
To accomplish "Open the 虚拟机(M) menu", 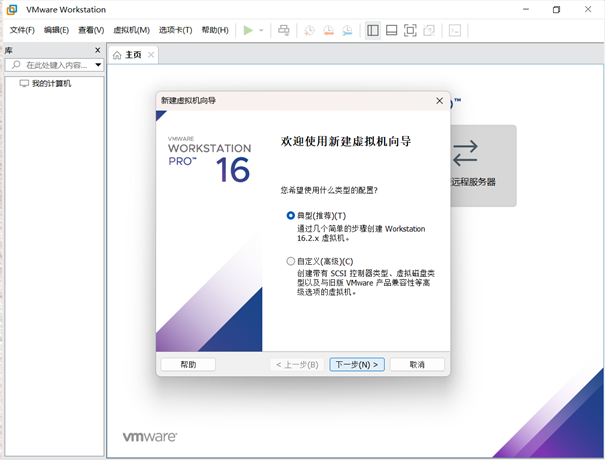I will (x=131, y=30).
